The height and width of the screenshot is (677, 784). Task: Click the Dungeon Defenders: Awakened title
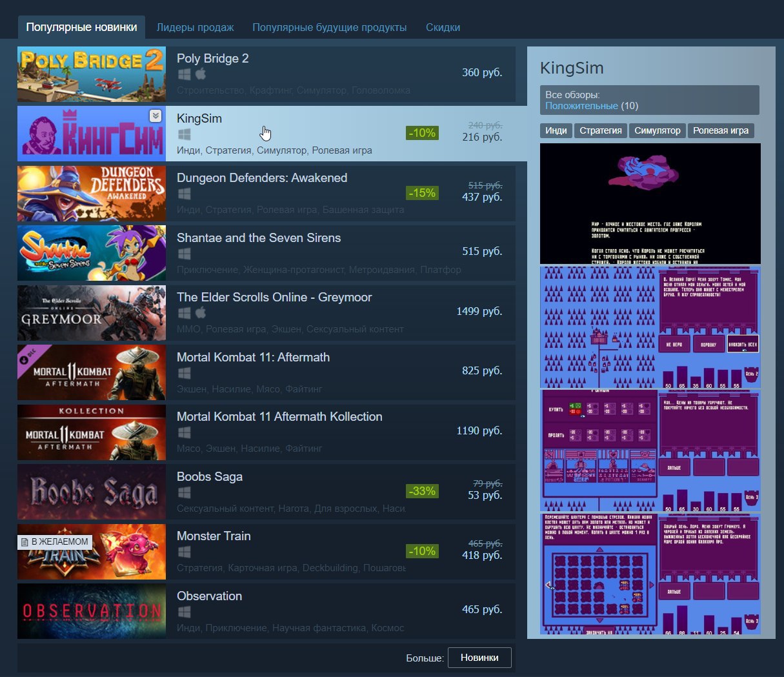click(x=262, y=178)
